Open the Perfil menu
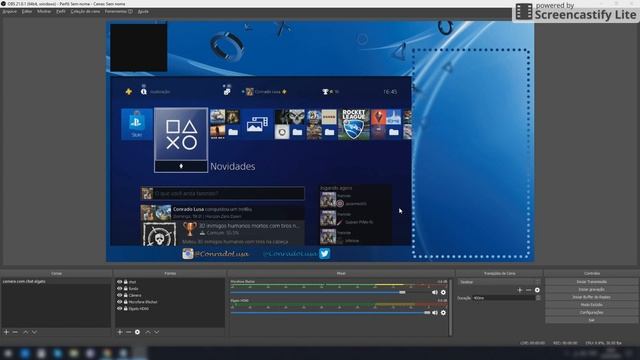 pos(61,11)
